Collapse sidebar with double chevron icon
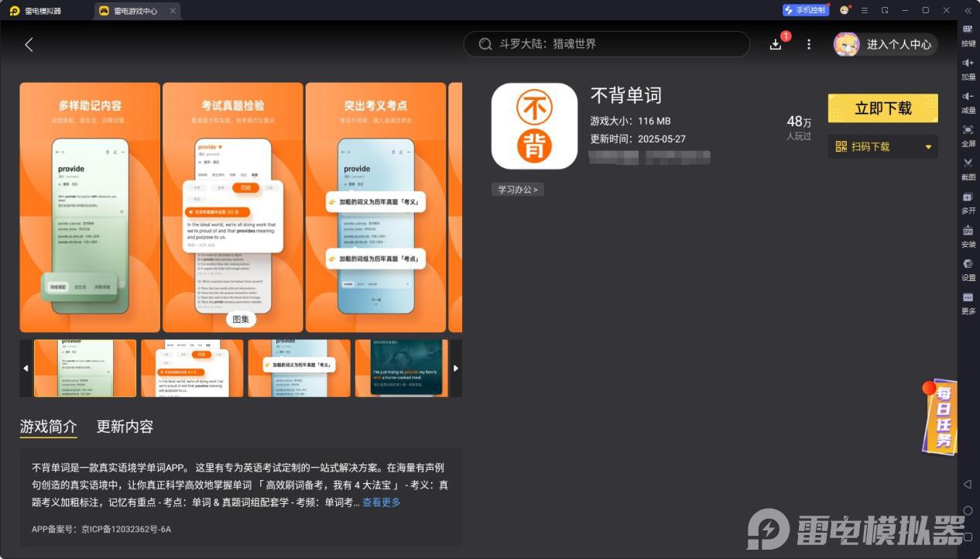The width and height of the screenshot is (980, 559). click(x=968, y=10)
